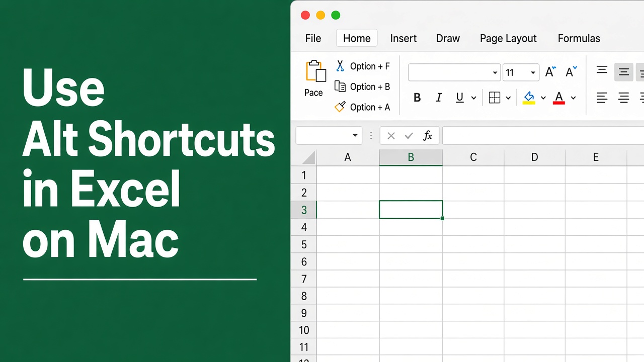This screenshot has height=362, width=644.
Task: Open the font name combo box
Action: (x=454, y=72)
